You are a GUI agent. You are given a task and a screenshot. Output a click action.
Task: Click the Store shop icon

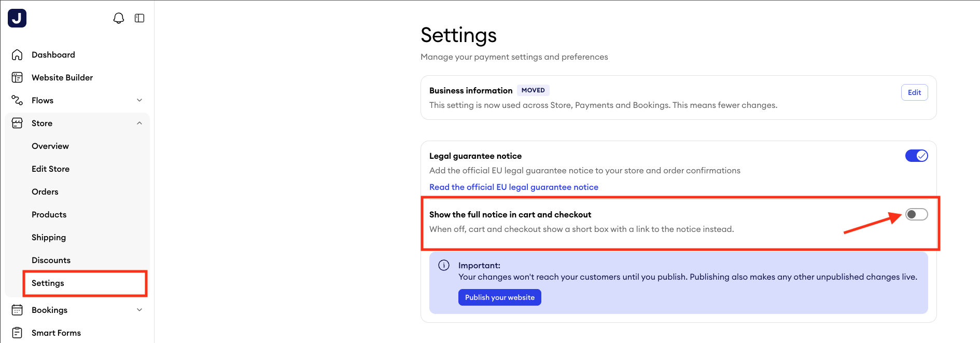pos(17,123)
